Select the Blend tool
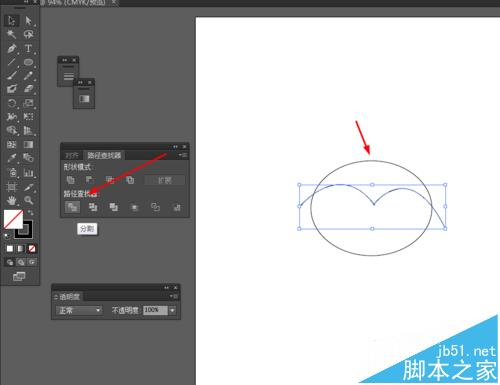 pyautogui.click(x=28, y=158)
